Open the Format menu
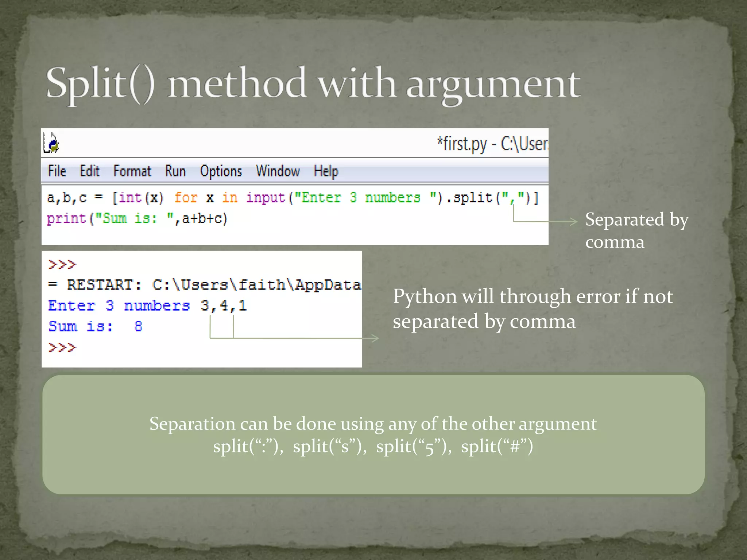The height and width of the screenshot is (560, 747). click(x=132, y=171)
